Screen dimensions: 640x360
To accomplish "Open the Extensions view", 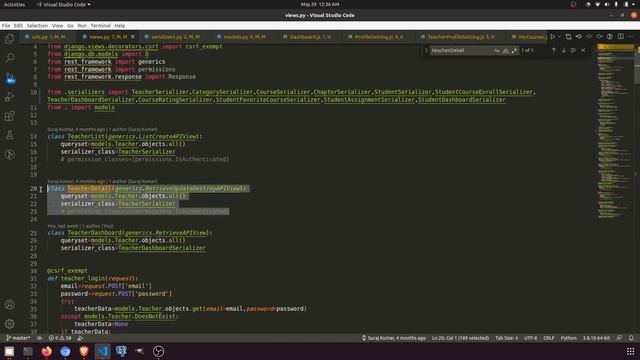I will (9, 116).
